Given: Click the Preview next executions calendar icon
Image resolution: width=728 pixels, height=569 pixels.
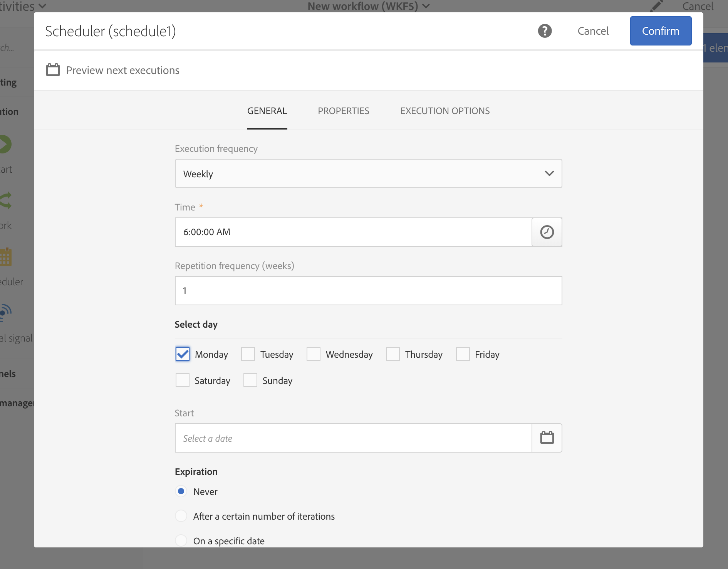Looking at the screenshot, I should coord(53,70).
